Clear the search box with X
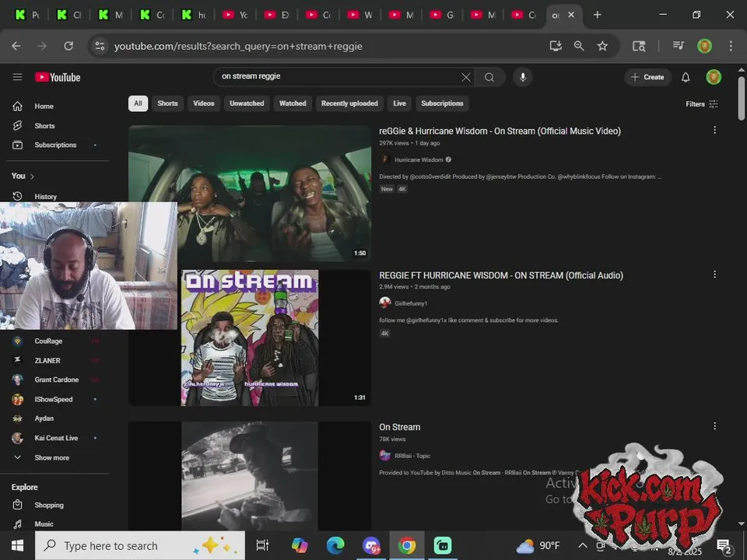Image resolution: width=747 pixels, height=560 pixels. point(466,77)
